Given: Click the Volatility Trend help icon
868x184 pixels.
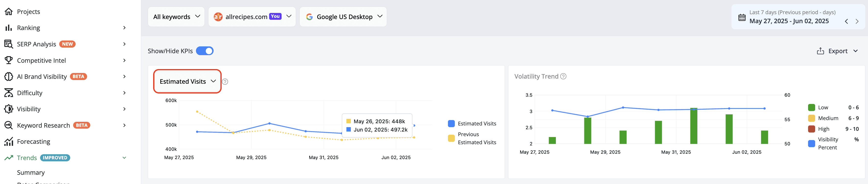Looking at the screenshot, I should tap(563, 76).
